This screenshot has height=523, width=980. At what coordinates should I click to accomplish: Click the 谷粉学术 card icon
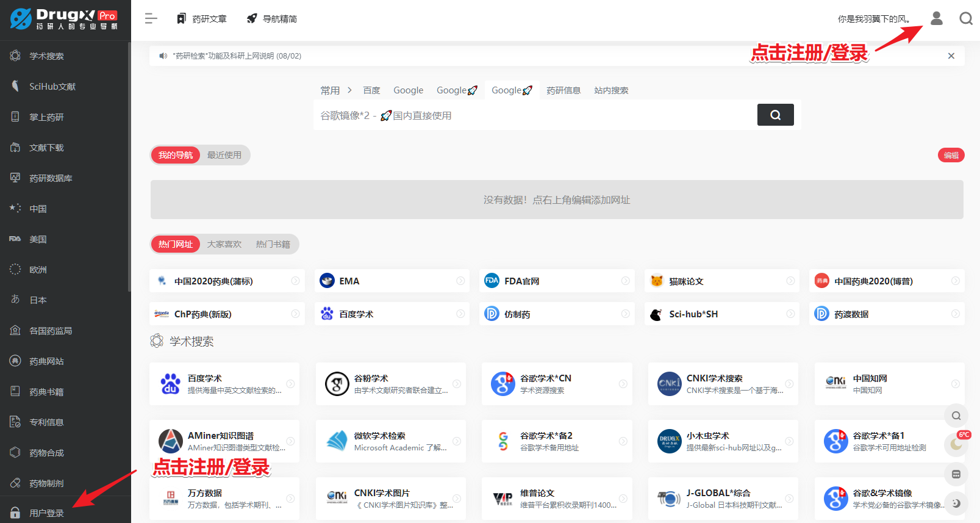point(337,384)
